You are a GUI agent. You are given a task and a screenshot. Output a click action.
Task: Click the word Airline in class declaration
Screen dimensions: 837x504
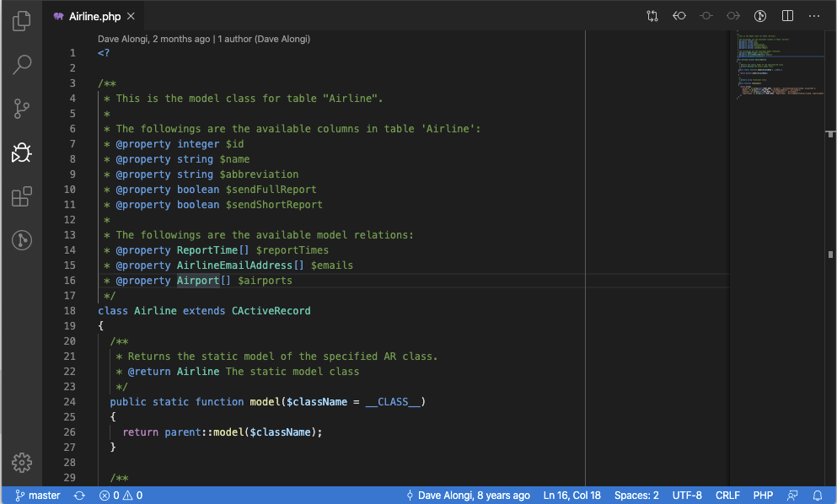[155, 311]
